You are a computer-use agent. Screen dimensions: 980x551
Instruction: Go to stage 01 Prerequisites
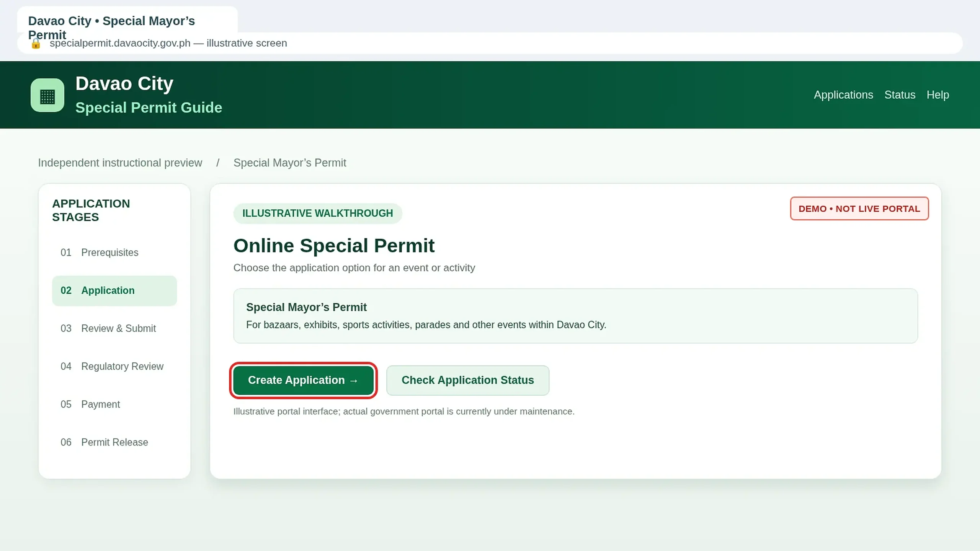(114, 253)
